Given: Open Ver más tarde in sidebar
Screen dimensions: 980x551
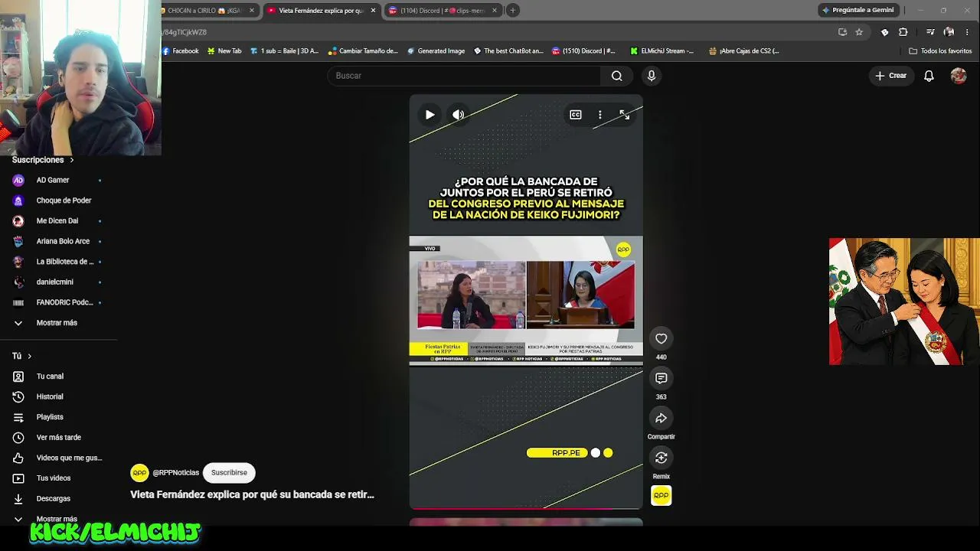Looking at the screenshot, I should (x=58, y=438).
